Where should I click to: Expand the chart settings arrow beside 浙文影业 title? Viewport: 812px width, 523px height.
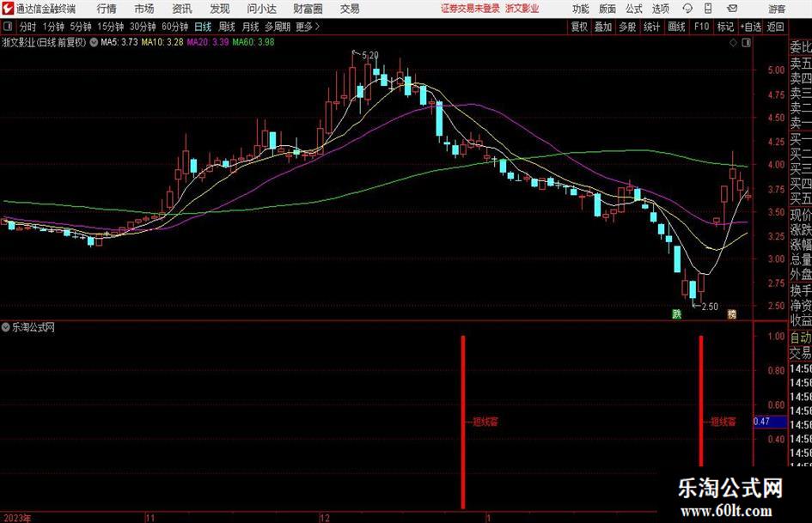tap(94, 42)
